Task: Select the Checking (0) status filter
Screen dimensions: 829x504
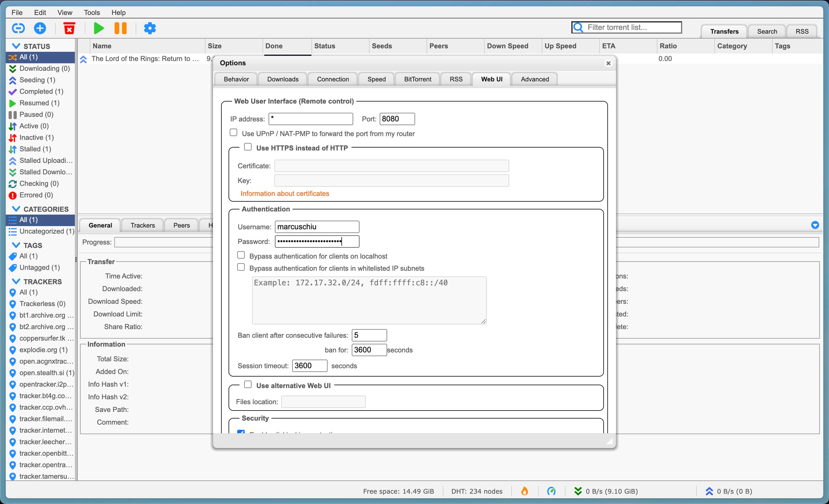Action: [40, 184]
